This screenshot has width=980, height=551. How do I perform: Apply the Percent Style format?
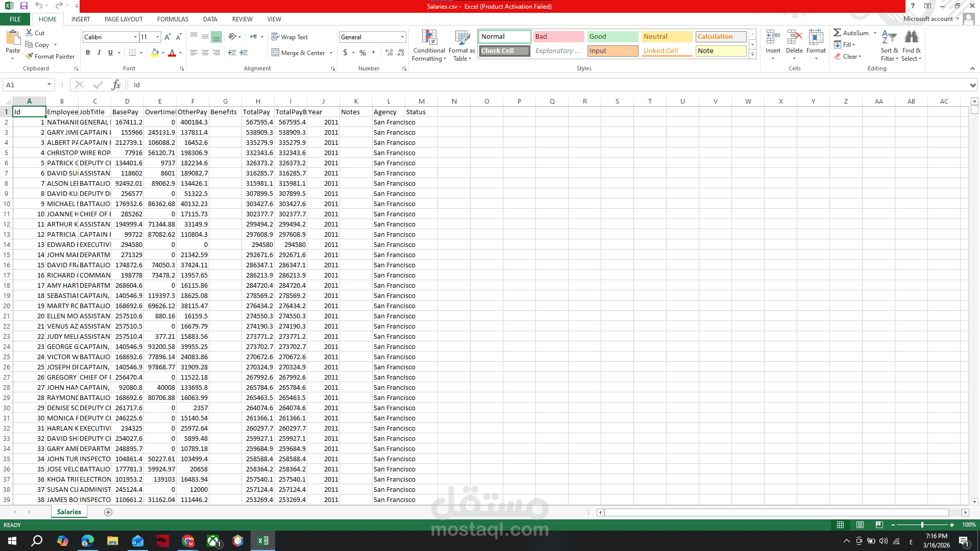click(x=362, y=53)
